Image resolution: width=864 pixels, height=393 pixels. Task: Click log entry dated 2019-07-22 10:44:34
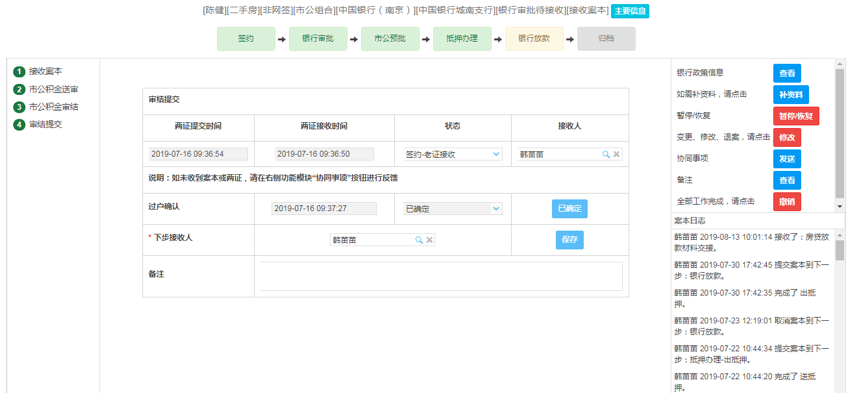[x=752, y=354]
